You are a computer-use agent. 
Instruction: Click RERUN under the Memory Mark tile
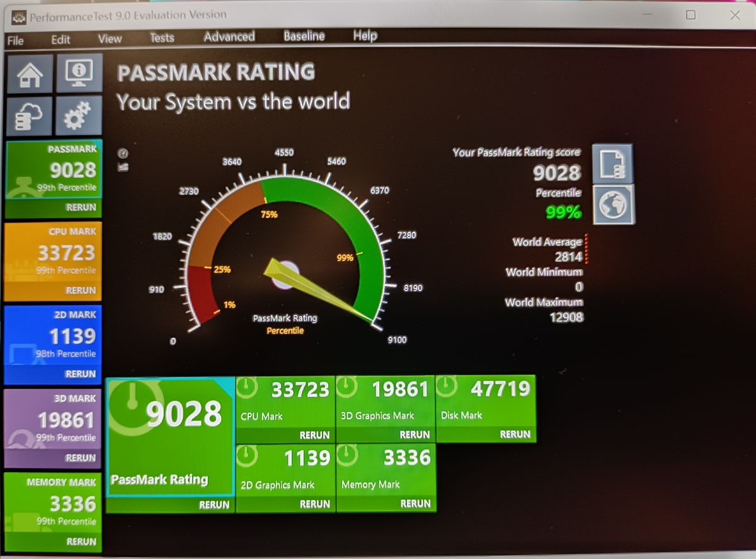tap(416, 504)
